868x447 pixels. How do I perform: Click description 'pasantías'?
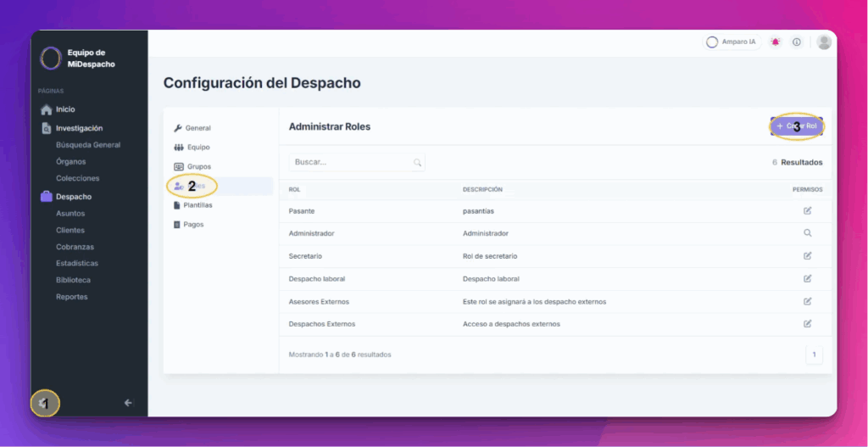pos(478,211)
